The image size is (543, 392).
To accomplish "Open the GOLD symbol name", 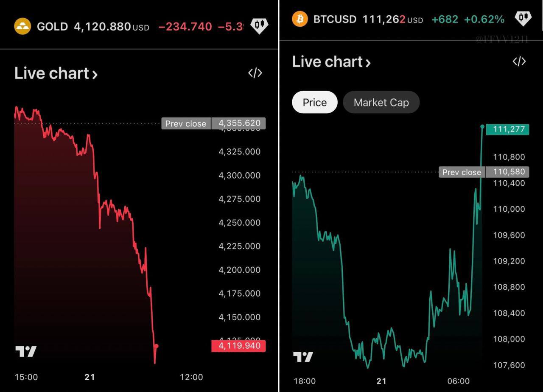I will click(x=52, y=26).
